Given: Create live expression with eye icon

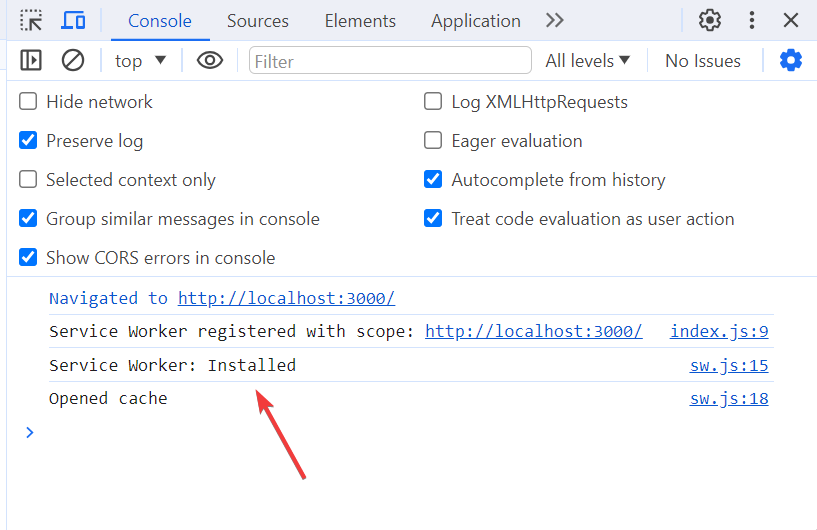Looking at the screenshot, I should point(209,61).
